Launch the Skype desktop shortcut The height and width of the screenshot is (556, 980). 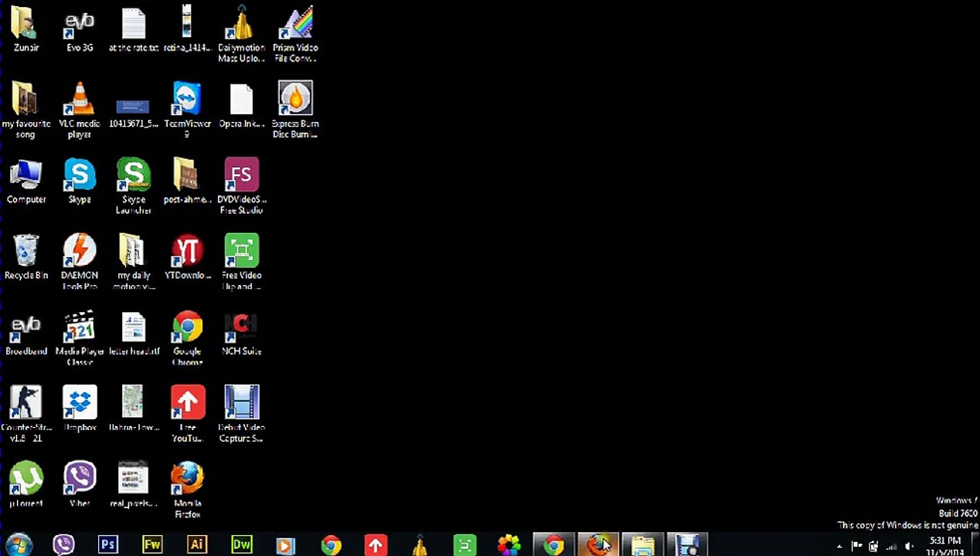pyautogui.click(x=80, y=182)
